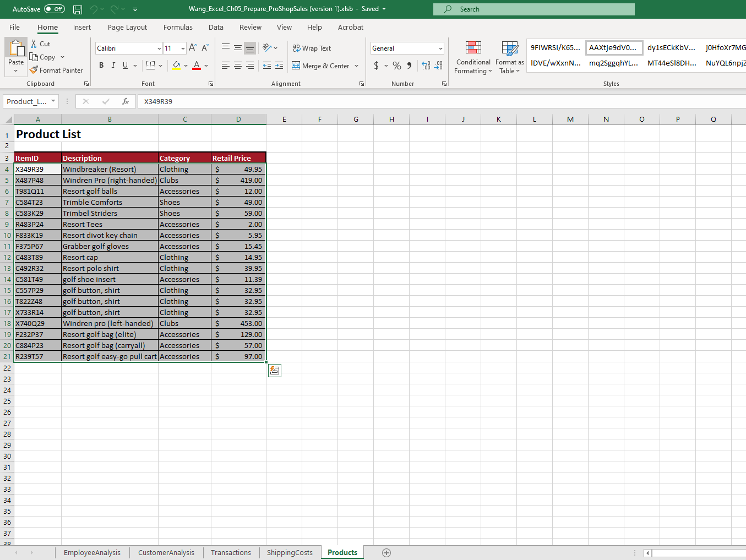Open the ShippingCosts sheet tab
The width and height of the screenshot is (746, 560).
click(290, 553)
